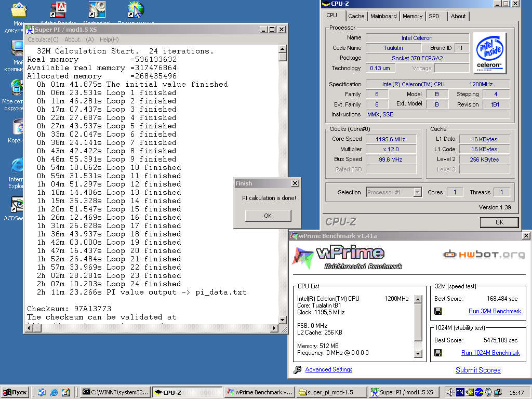The width and height of the screenshot is (532, 399).
Task: Select the CPU tab in CPU-Z
Action: click(332, 15)
